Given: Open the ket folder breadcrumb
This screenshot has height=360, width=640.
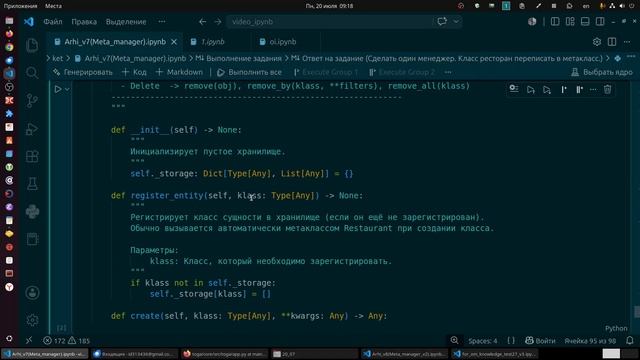Looking at the screenshot, I should pos(58,58).
